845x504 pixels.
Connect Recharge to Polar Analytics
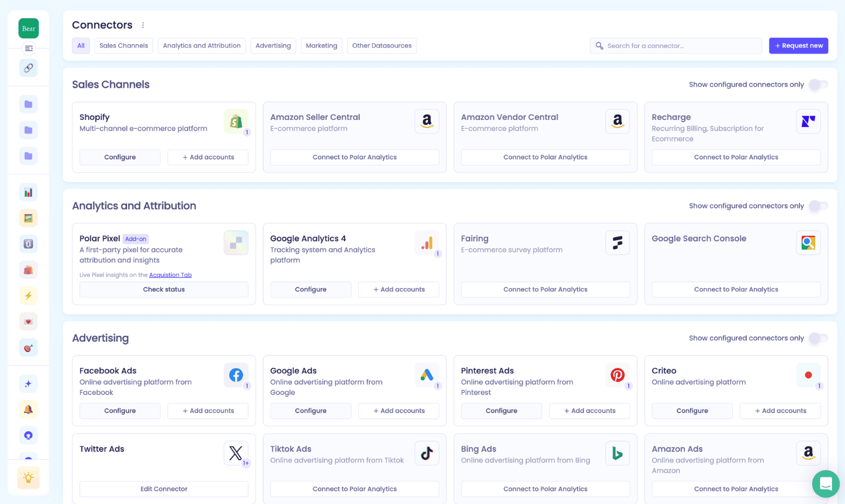tap(736, 157)
